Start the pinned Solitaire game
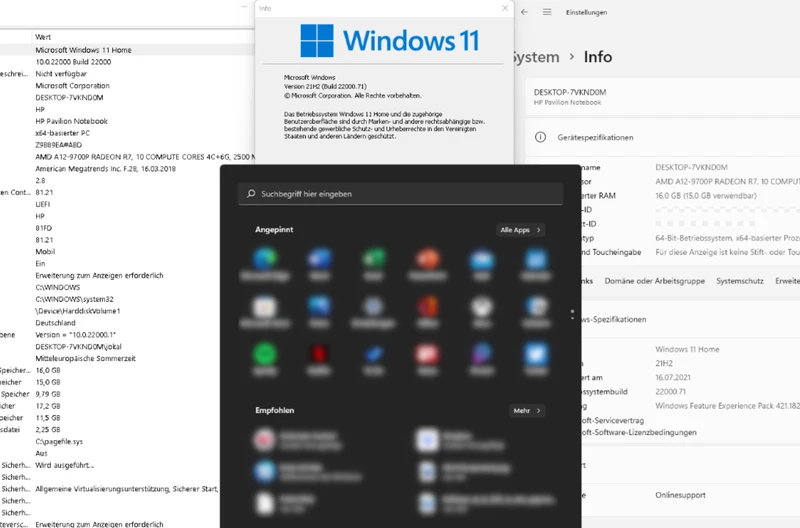800x528 pixels. click(536, 311)
